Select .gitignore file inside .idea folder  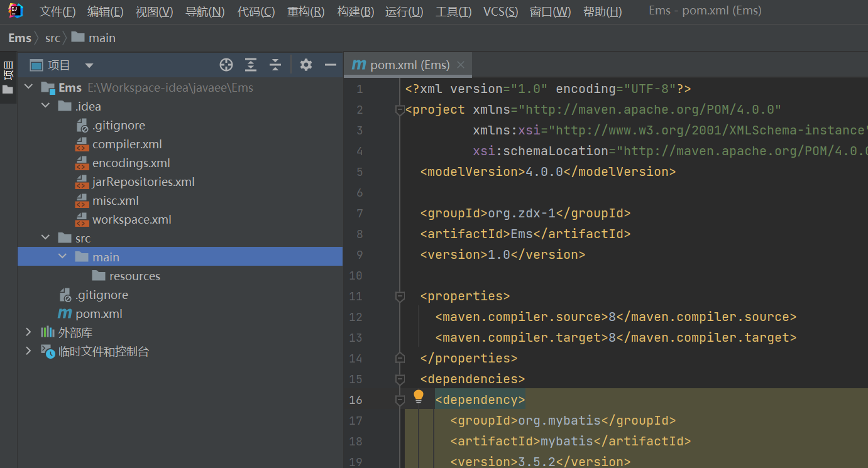[119, 125]
